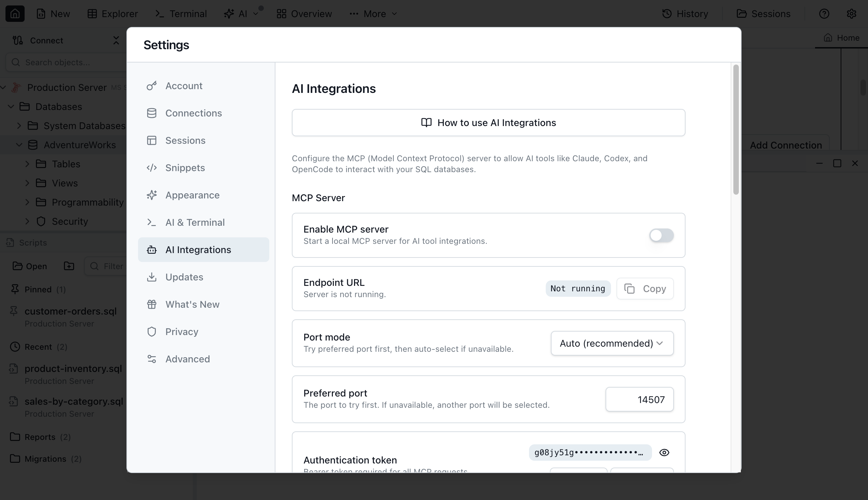Click the Pinned section pin icon
The width and height of the screenshot is (868, 500).
tap(15, 289)
